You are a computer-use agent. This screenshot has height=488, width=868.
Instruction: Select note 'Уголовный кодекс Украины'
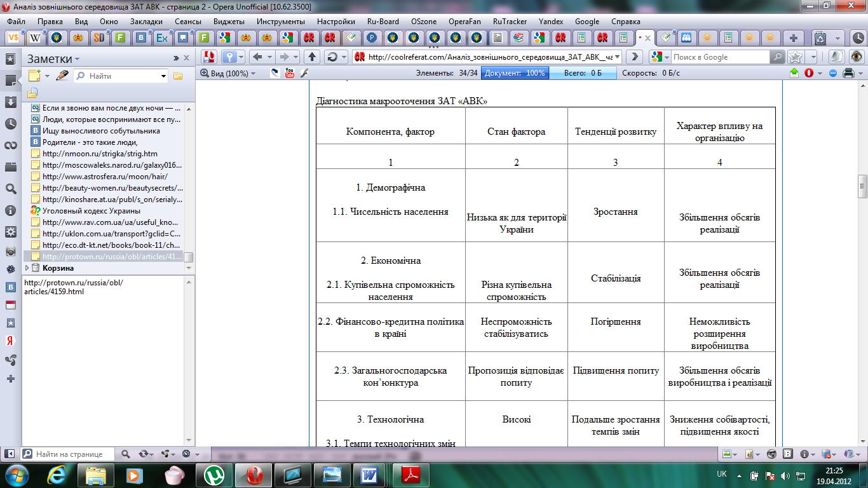92,210
